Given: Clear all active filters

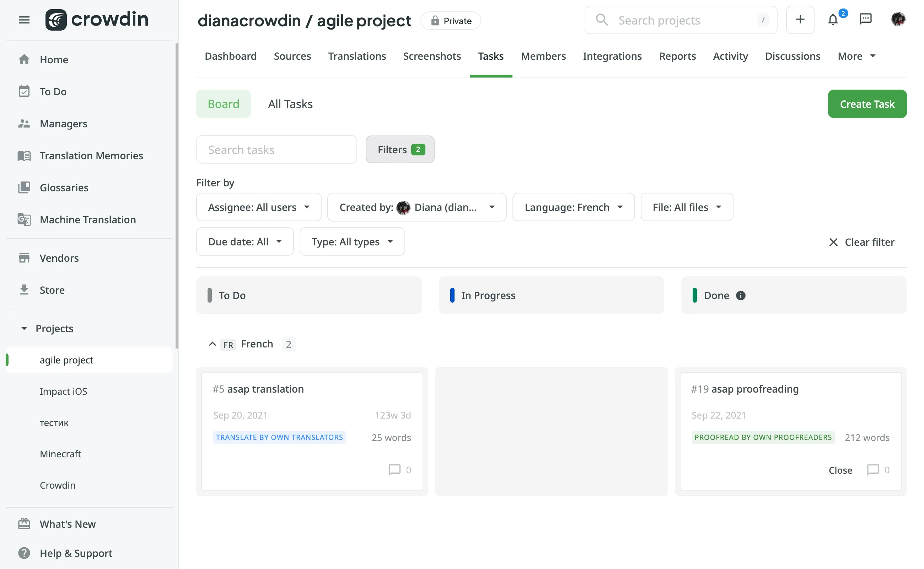Looking at the screenshot, I should coord(861,241).
